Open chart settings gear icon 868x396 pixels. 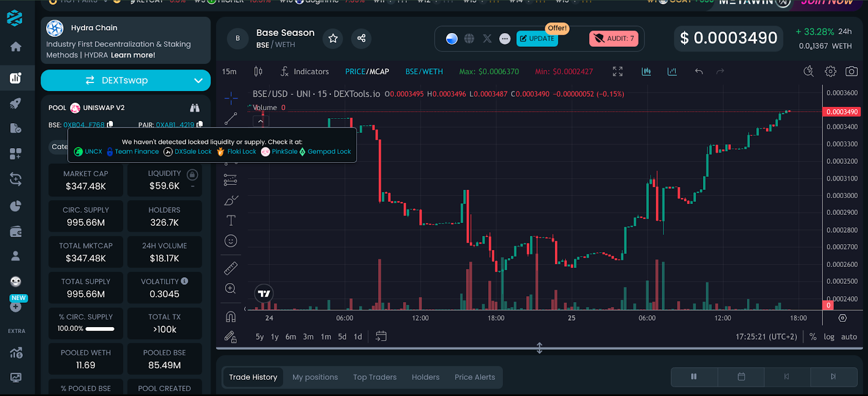pyautogui.click(x=830, y=71)
